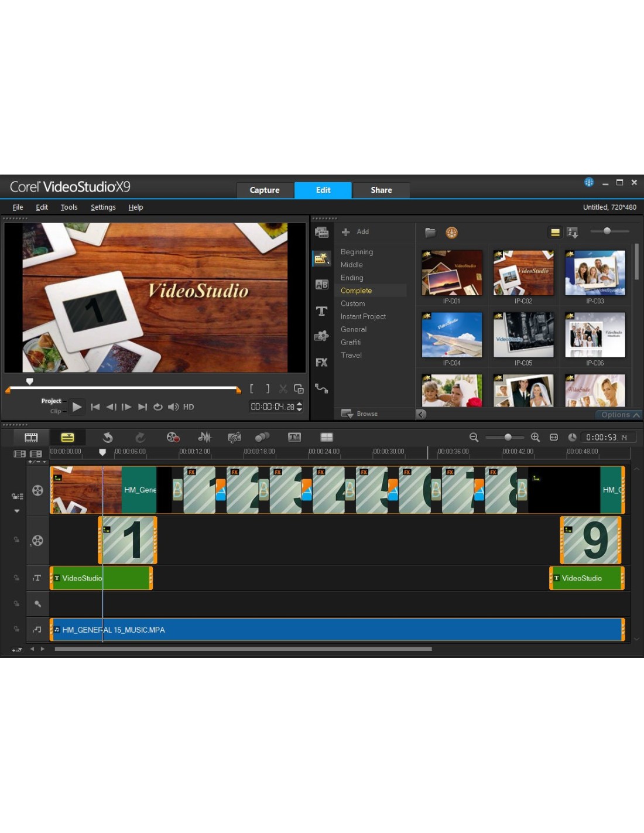Switch preview to Clip mode
Image resolution: width=644 pixels, height=833 pixels.
tap(56, 411)
